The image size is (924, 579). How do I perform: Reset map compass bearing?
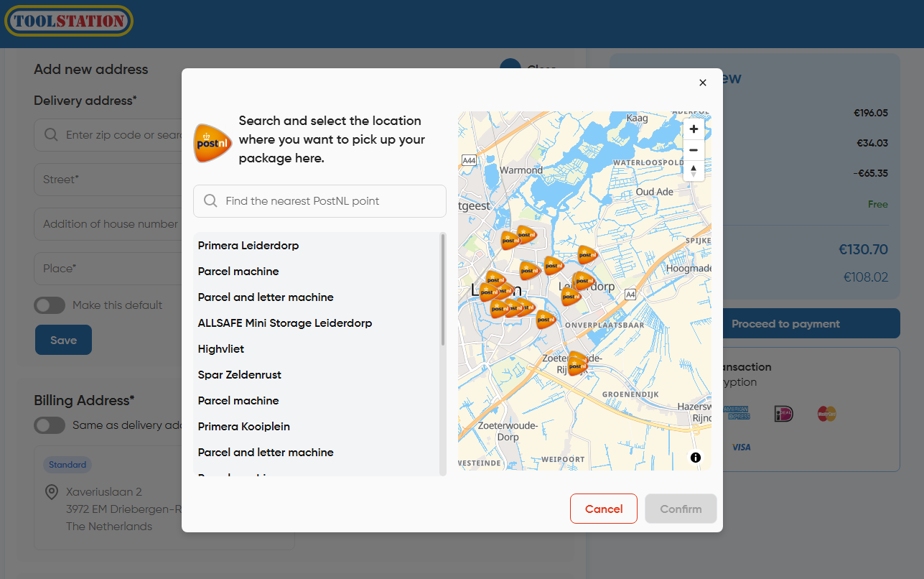(x=693, y=170)
